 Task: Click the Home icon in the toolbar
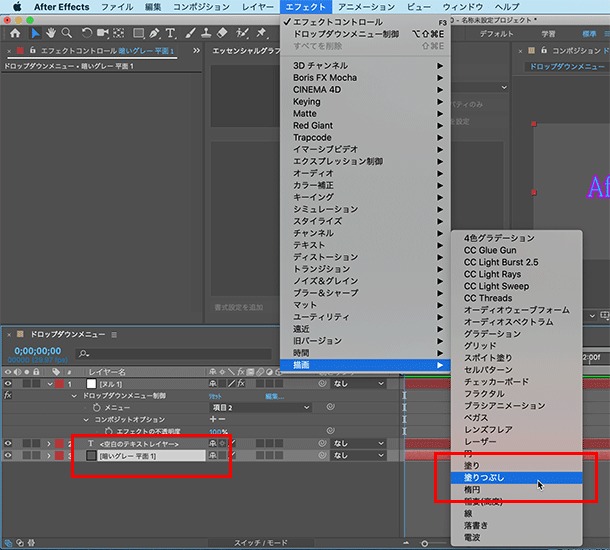coord(15,33)
